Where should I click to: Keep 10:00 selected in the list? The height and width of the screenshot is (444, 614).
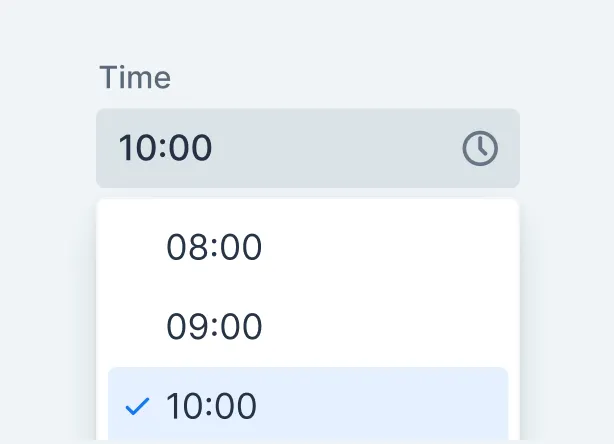pyautogui.click(x=212, y=406)
